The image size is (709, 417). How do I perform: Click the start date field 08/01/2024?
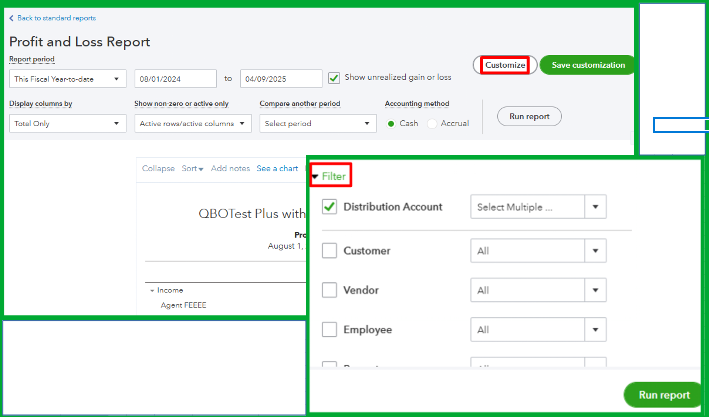coord(175,78)
